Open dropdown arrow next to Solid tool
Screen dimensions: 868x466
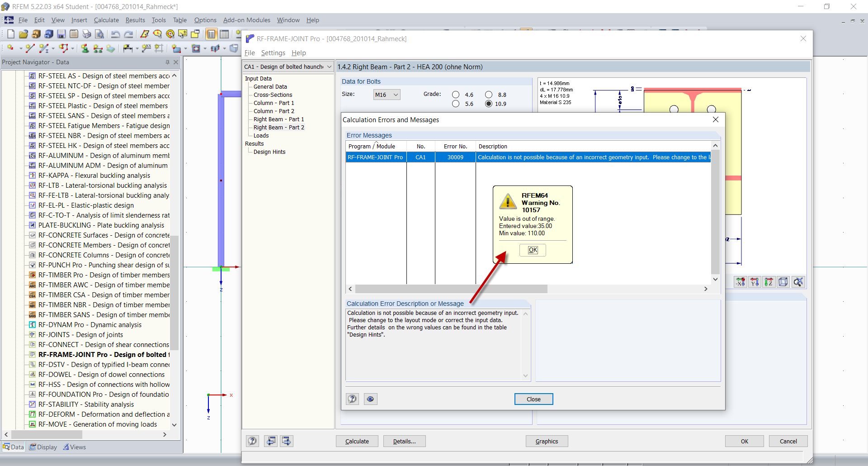[x=224, y=48]
